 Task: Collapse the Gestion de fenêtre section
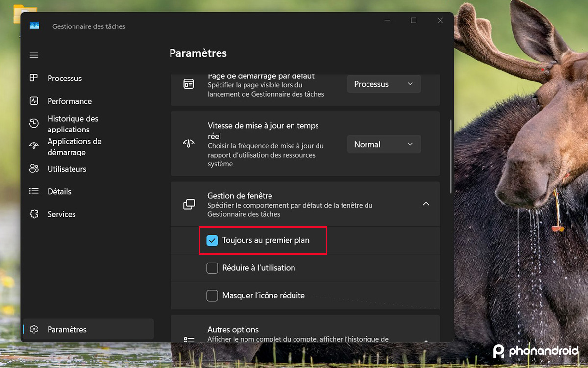[426, 204]
